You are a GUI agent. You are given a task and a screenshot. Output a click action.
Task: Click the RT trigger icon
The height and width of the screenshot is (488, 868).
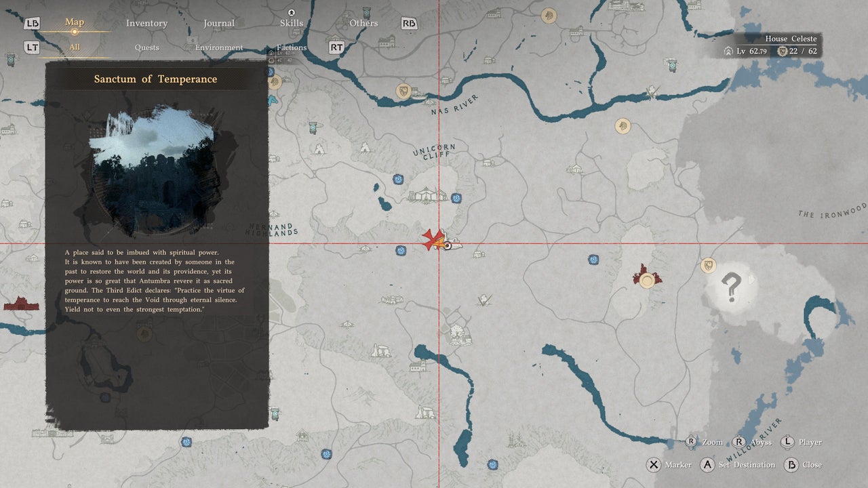point(337,47)
